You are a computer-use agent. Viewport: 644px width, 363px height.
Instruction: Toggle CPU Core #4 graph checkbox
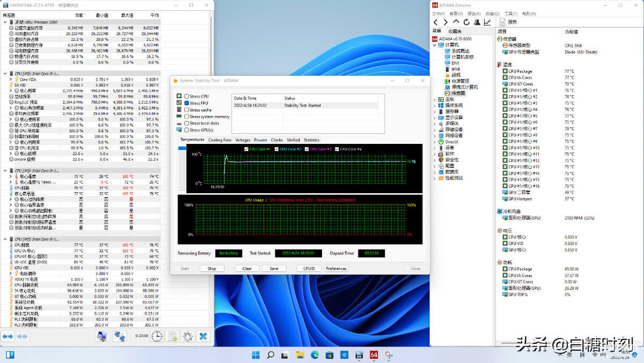tap(337, 149)
